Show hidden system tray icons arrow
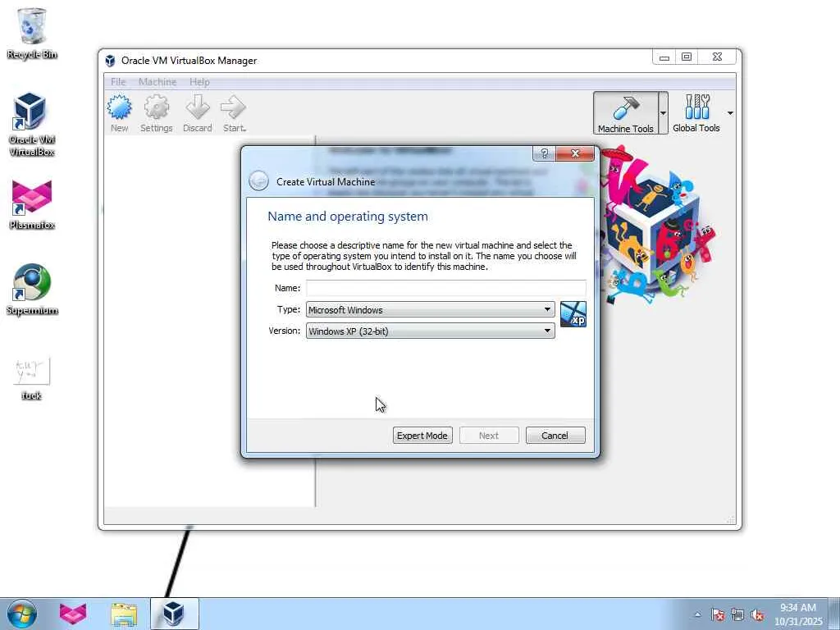The width and height of the screenshot is (840, 630). tap(697, 615)
